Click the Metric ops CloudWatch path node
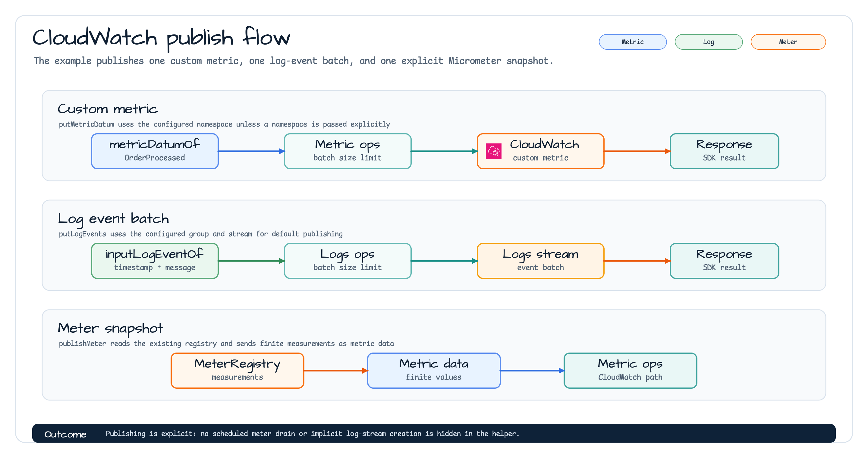This screenshot has height=458, width=868. coord(631,370)
